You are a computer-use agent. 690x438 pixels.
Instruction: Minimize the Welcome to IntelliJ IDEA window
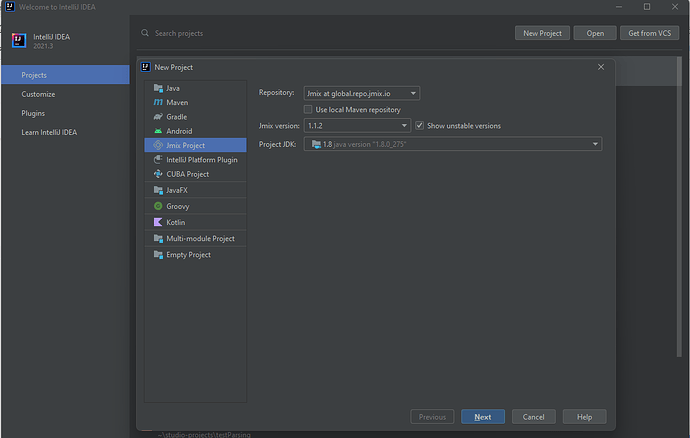(x=619, y=7)
